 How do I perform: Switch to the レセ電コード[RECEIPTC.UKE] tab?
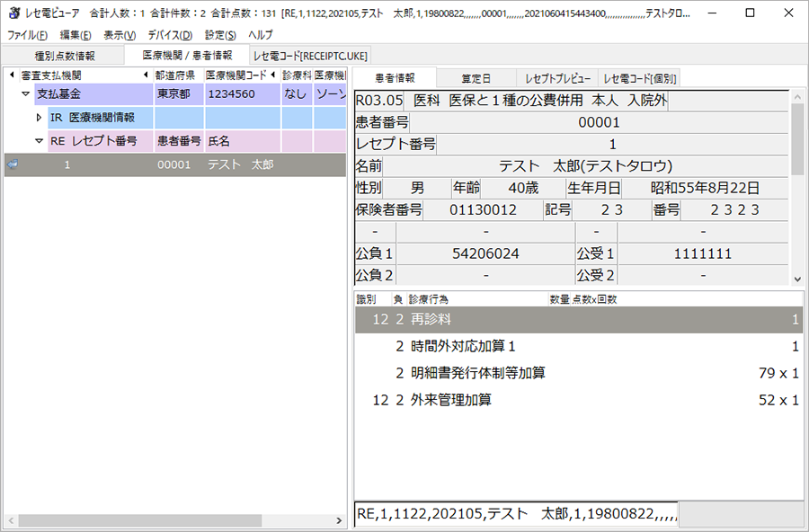click(x=298, y=56)
